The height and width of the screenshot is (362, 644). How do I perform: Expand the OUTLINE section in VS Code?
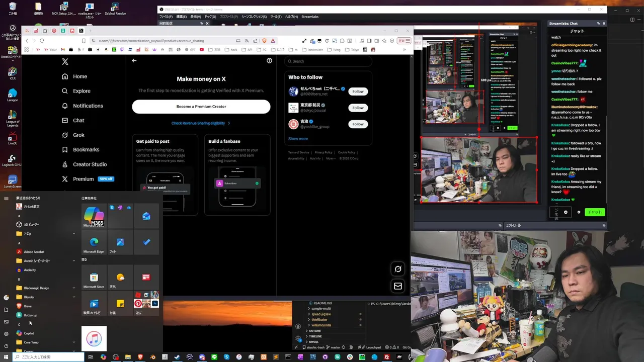pos(314,331)
